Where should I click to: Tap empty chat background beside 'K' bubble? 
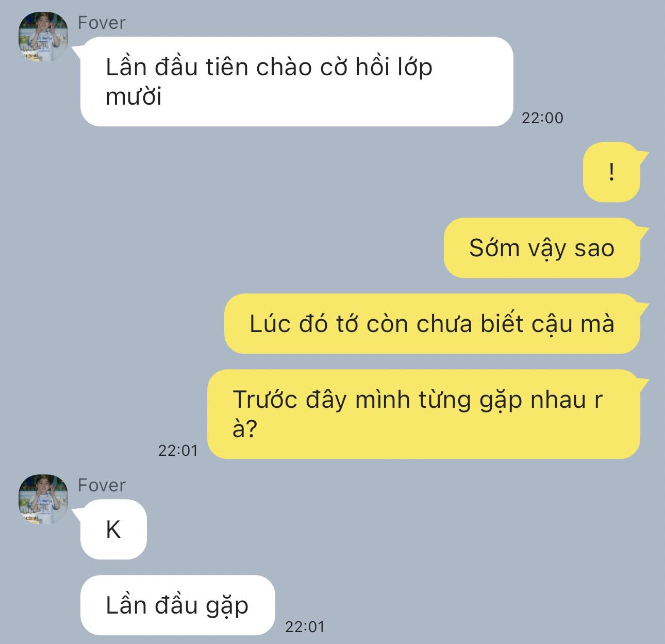point(361,530)
